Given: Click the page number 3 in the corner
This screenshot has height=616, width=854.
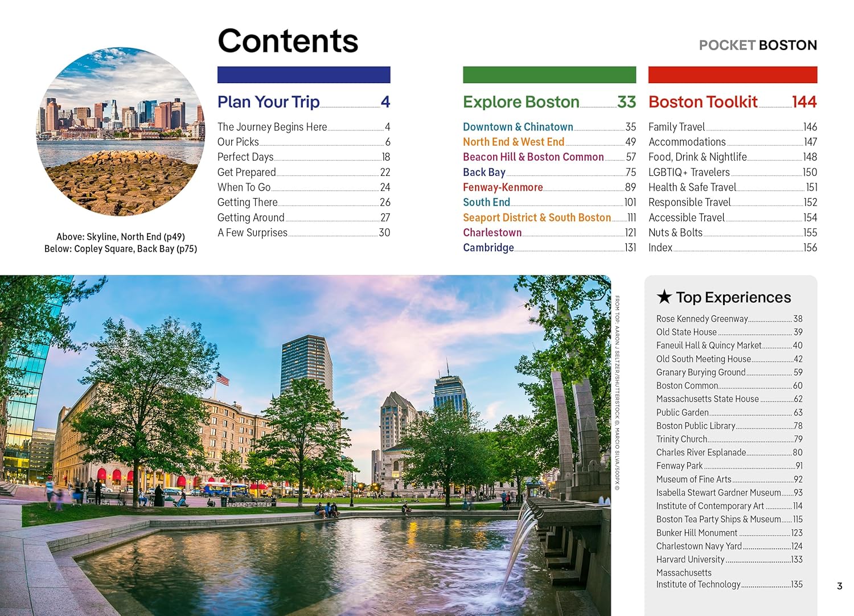Looking at the screenshot, I should coord(839,586).
